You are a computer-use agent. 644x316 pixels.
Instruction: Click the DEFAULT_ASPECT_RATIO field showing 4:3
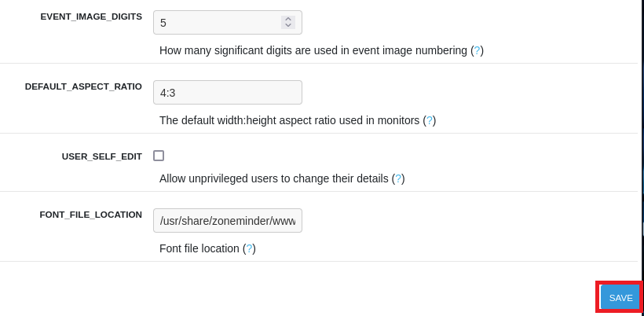tap(227, 93)
